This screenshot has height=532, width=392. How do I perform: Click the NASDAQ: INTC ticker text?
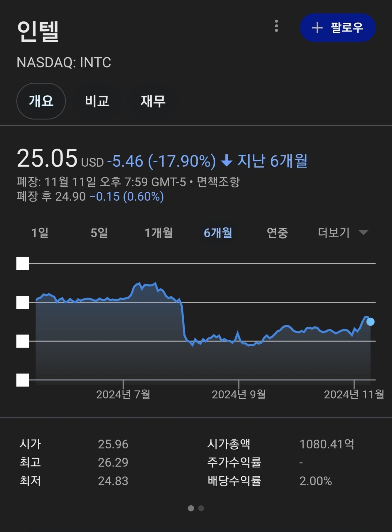tap(64, 62)
